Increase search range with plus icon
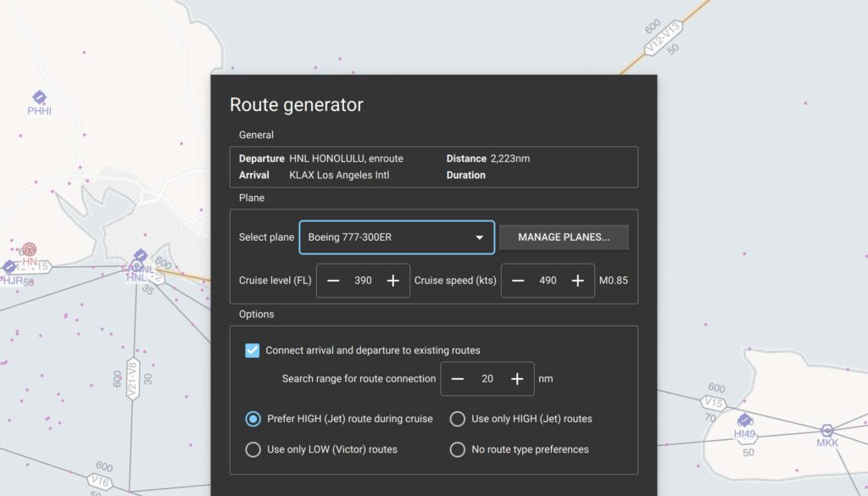This screenshot has width=868, height=496. pos(517,379)
